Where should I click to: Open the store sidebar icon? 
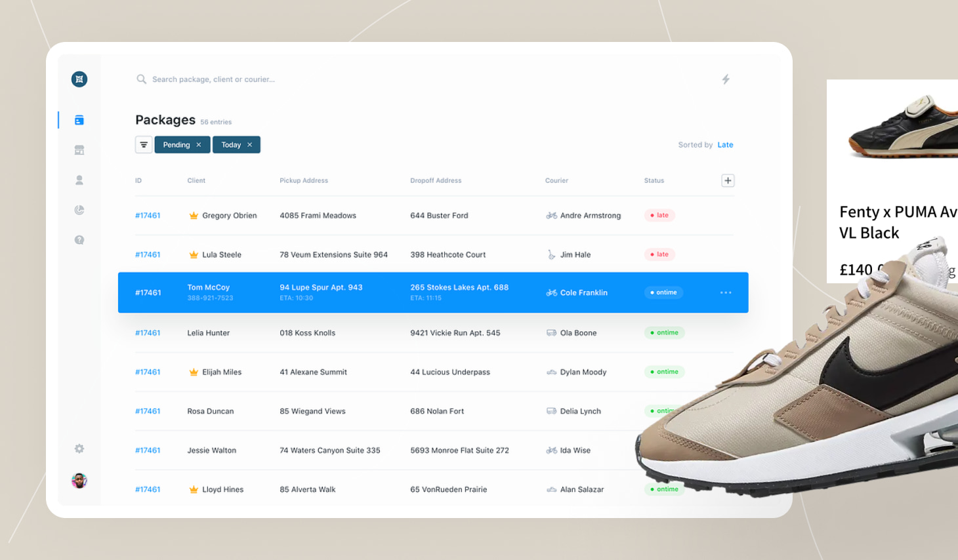click(x=79, y=150)
